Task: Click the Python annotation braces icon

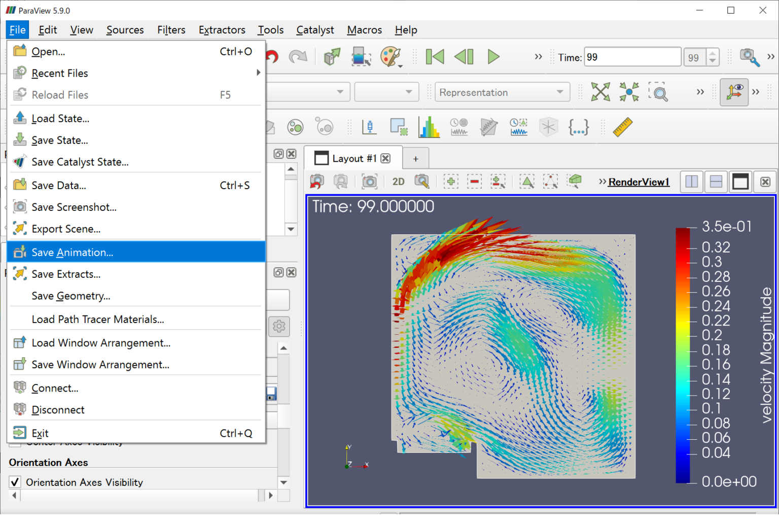Action: [x=578, y=127]
